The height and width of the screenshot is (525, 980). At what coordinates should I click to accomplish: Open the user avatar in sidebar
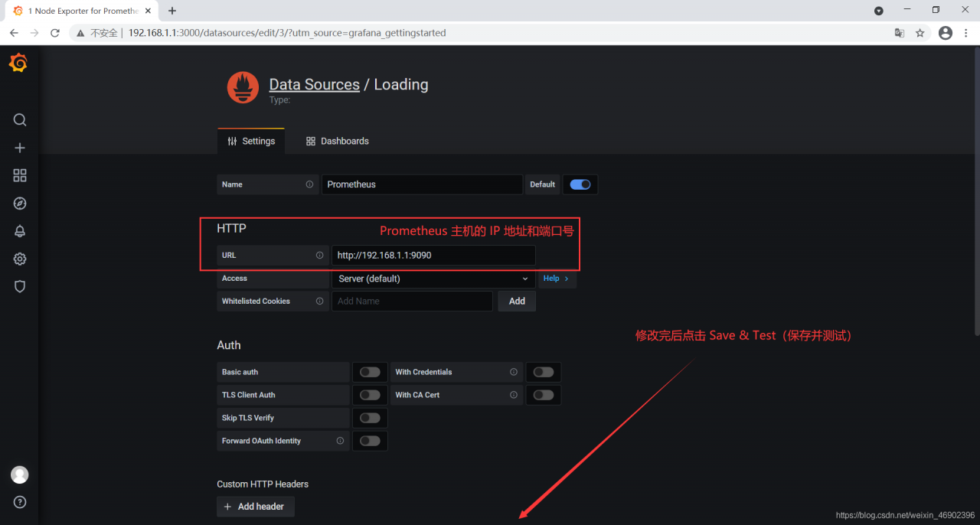(20, 474)
